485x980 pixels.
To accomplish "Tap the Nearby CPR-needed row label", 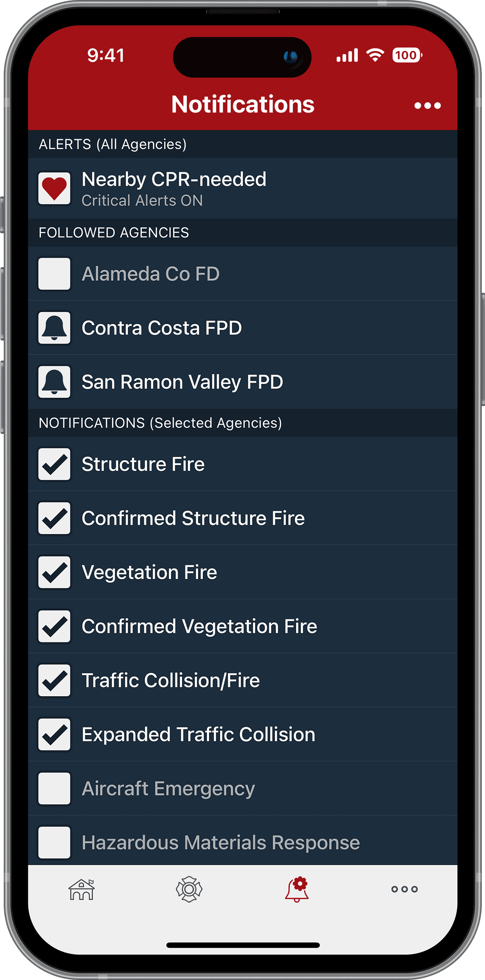I will tap(174, 180).
